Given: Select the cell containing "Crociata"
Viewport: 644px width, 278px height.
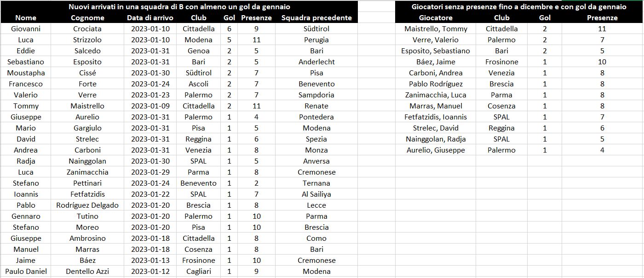Looking at the screenshot, I should (87, 28).
